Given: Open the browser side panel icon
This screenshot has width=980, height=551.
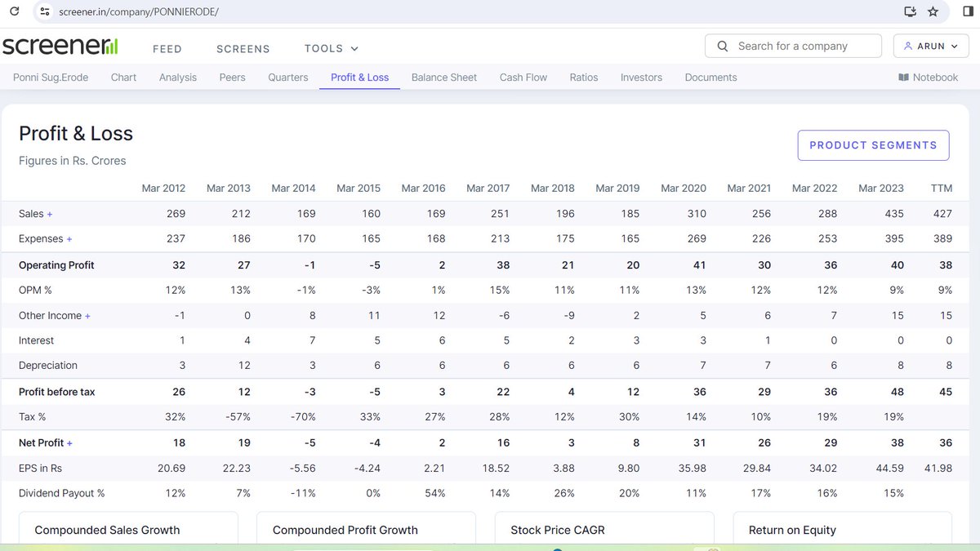Looking at the screenshot, I should coord(966,11).
